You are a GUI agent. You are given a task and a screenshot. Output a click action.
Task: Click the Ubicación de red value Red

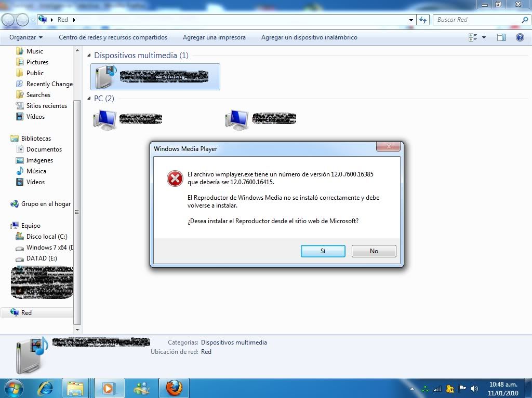click(x=206, y=352)
